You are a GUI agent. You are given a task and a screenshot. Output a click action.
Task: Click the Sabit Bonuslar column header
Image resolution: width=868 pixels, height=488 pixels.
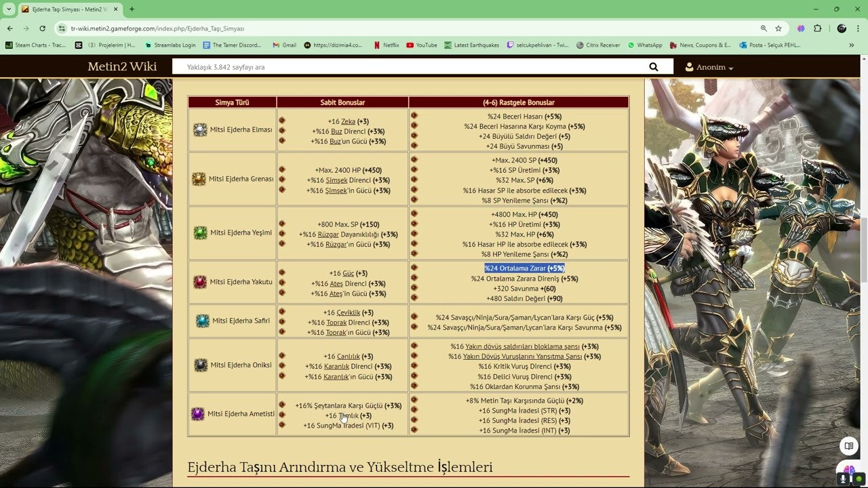click(342, 102)
